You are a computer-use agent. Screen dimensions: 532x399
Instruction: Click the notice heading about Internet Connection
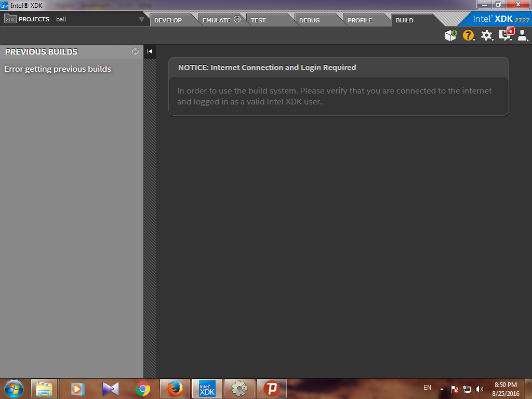[x=267, y=68]
